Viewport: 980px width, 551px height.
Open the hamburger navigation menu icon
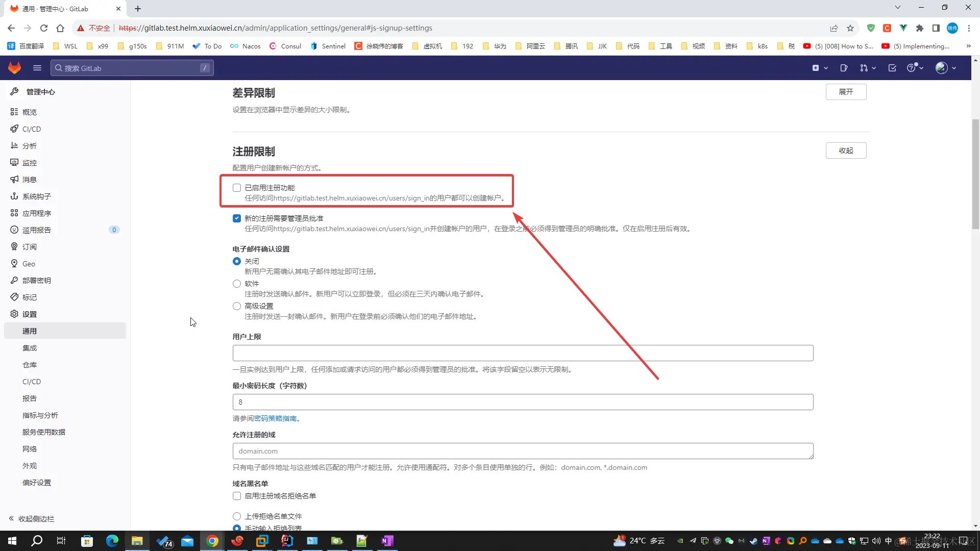tap(37, 68)
